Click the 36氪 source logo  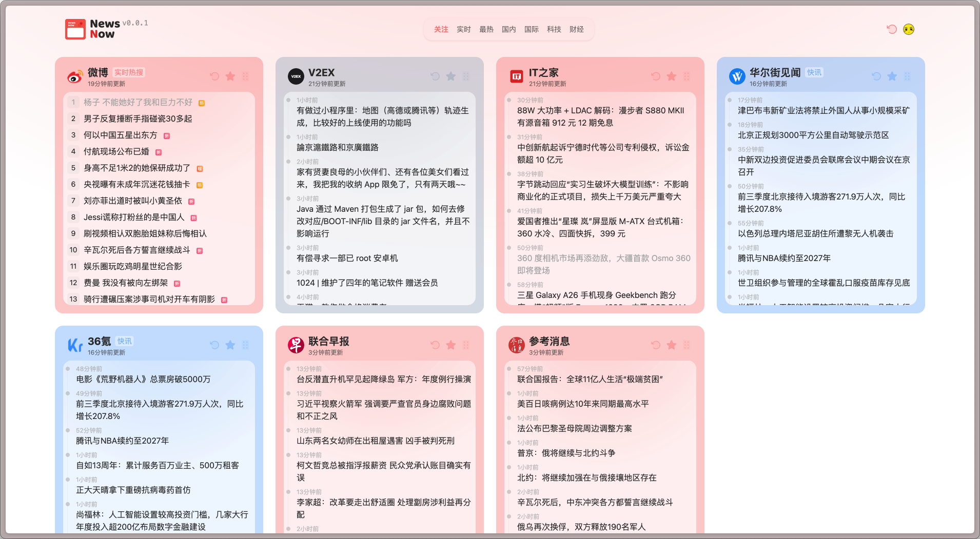(x=75, y=345)
